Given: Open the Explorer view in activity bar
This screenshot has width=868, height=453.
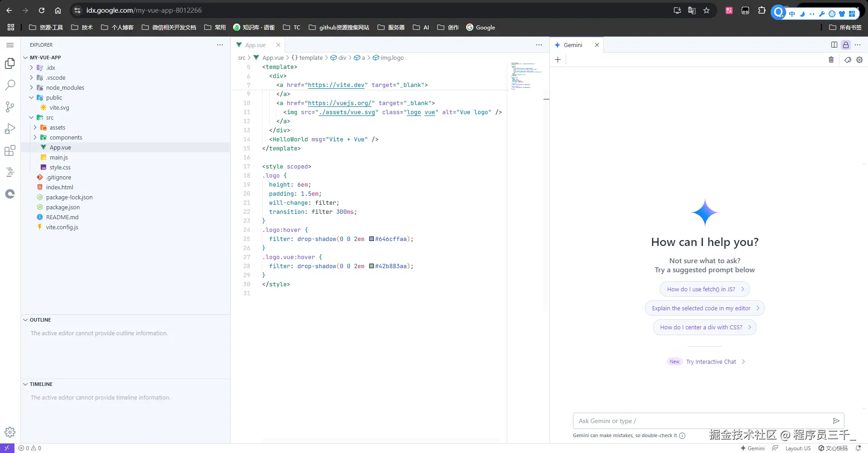Looking at the screenshot, I should 10,63.
